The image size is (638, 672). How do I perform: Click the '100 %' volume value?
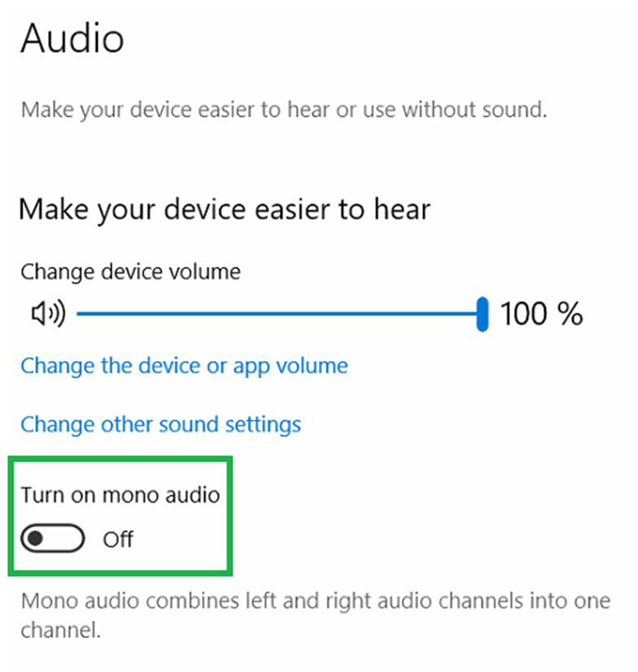click(541, 314)
